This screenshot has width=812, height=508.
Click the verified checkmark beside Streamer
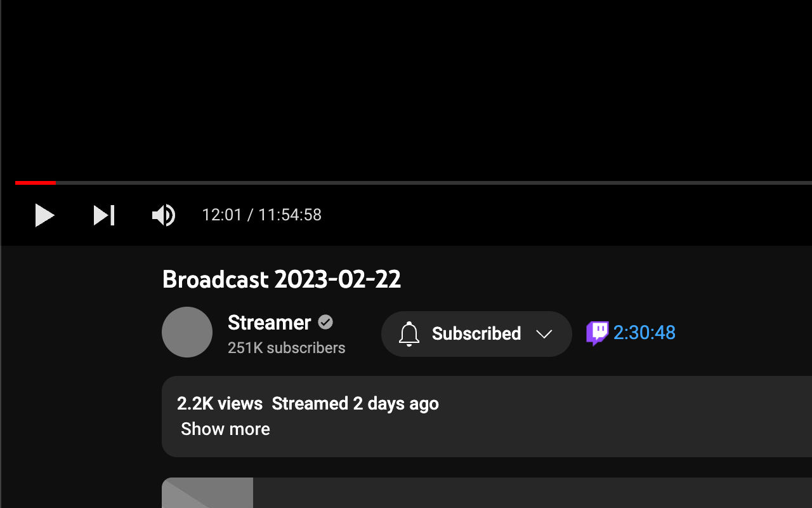click(325, 323)
